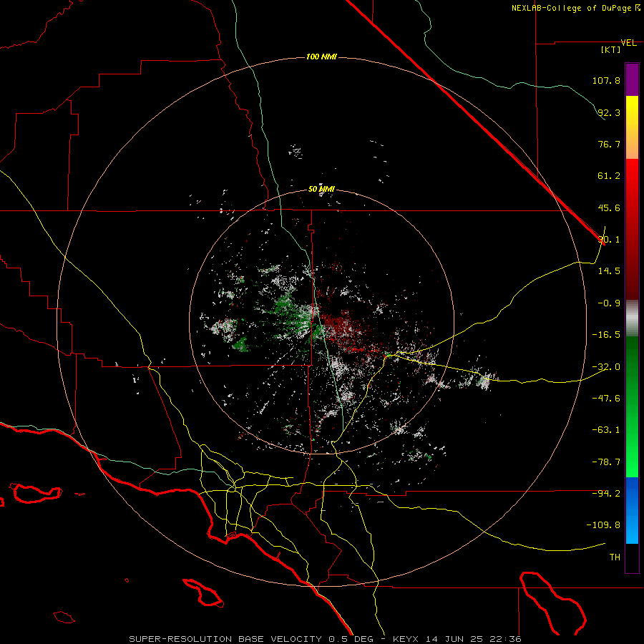Click the 100 NMI range ring label
644x644 pixels.
(x=321, y=57)
